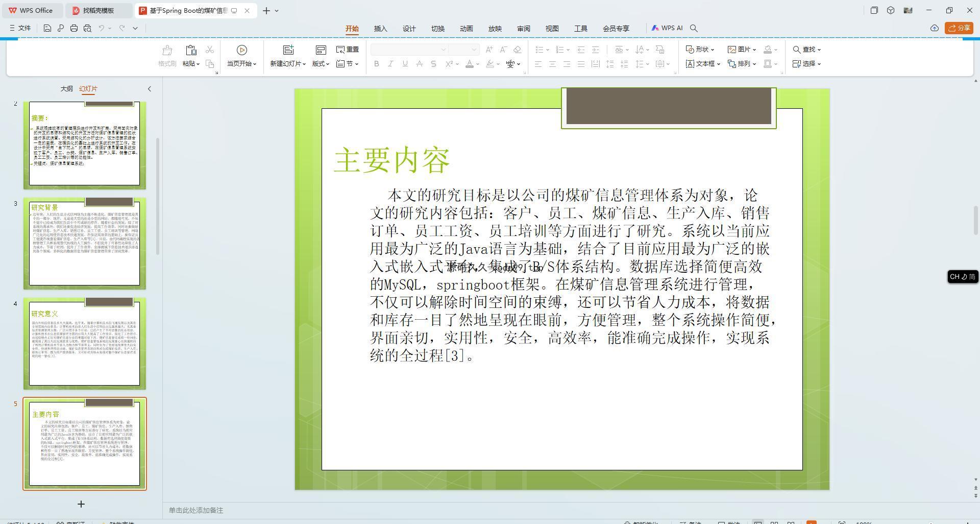980x524 pixels.
Task: Expand the 当页开始 dropdown
Action: tap(242, 64)
